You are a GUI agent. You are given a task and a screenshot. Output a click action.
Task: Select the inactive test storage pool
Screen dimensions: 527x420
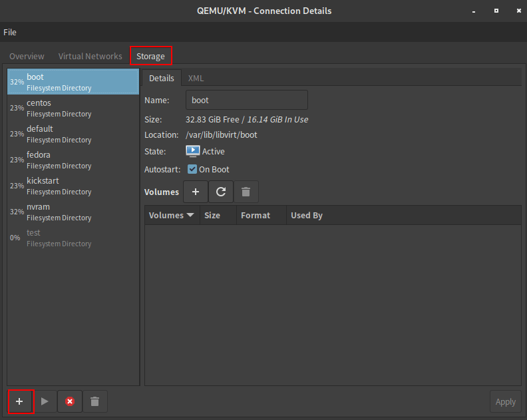coord(73,238)
